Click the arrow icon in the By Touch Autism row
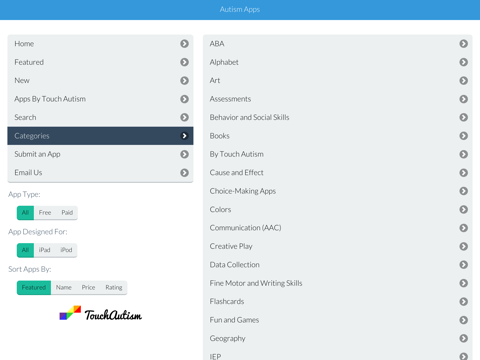Screen dimensions: 480x360 pyautogui.click(x=463, y=154)
